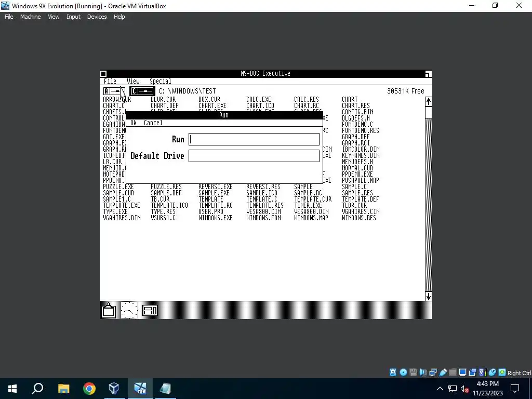Cancel the Run dialog
Viewport: 532px width, 399px height.
point(153,123)
